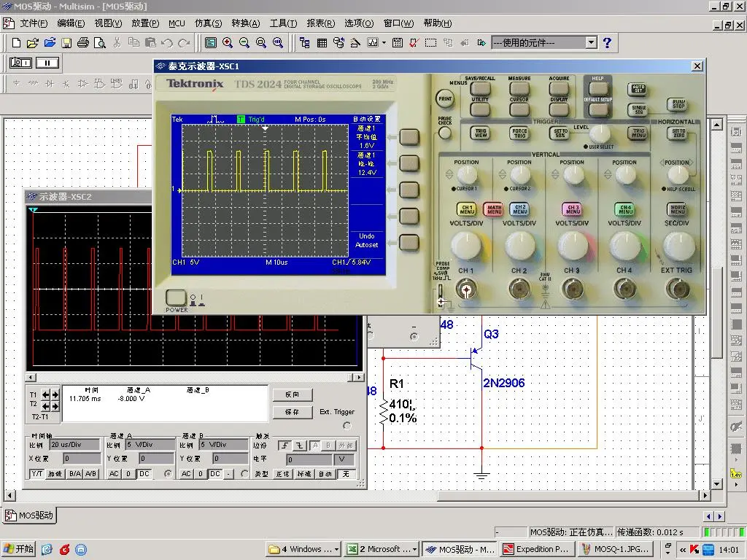This screenshot has height=560, width=747.
Task: Select the MOS驱动 sheet tab at the bottom
Action: (x=30, y=516)
